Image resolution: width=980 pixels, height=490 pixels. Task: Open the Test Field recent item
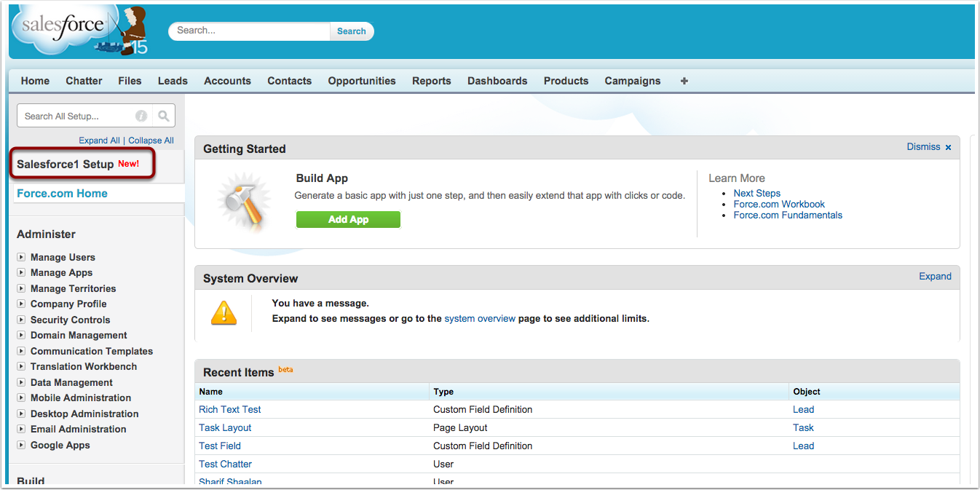220,446
